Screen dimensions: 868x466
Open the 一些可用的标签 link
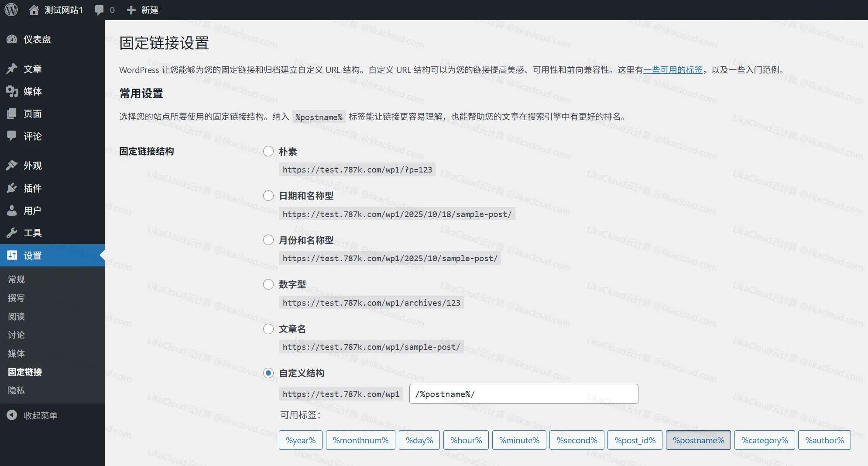click(x=672, y=70)
